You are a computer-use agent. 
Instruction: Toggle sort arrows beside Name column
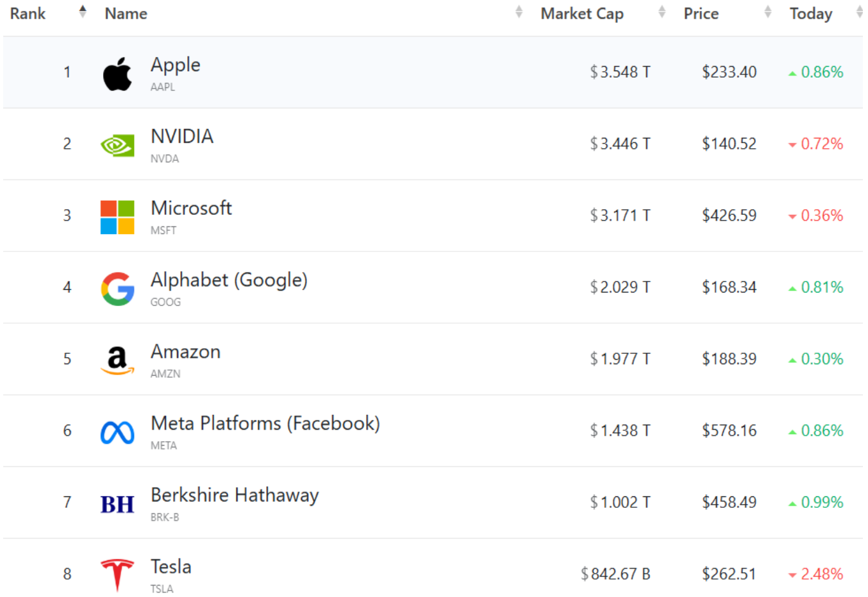(519, 12)
